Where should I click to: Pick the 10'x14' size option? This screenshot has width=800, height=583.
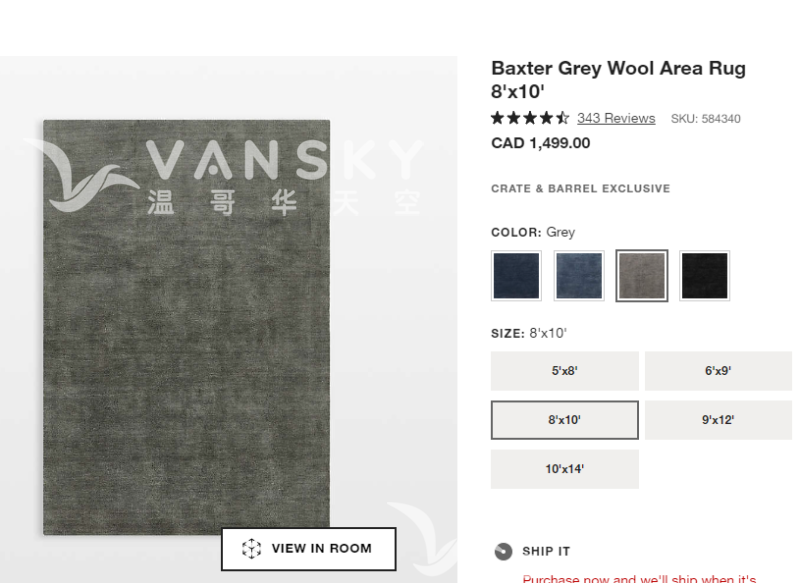click(x=564, y=469)
